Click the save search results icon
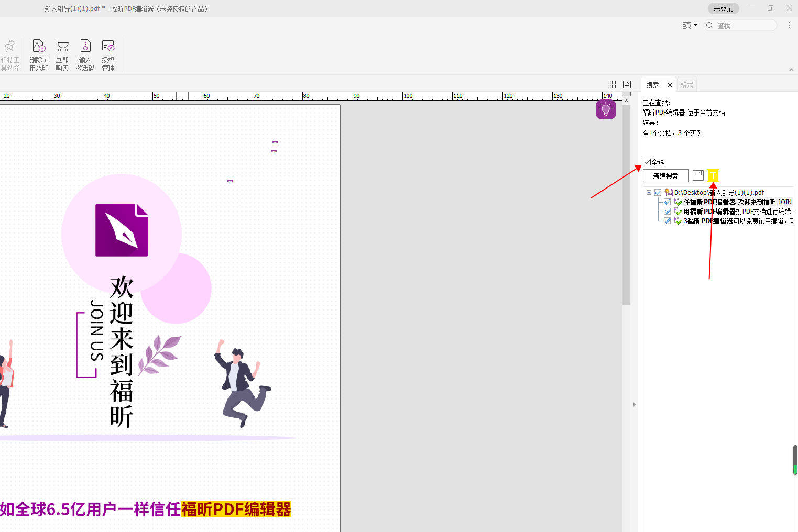This screenshot has width=798, height=532. click(698, 175)
